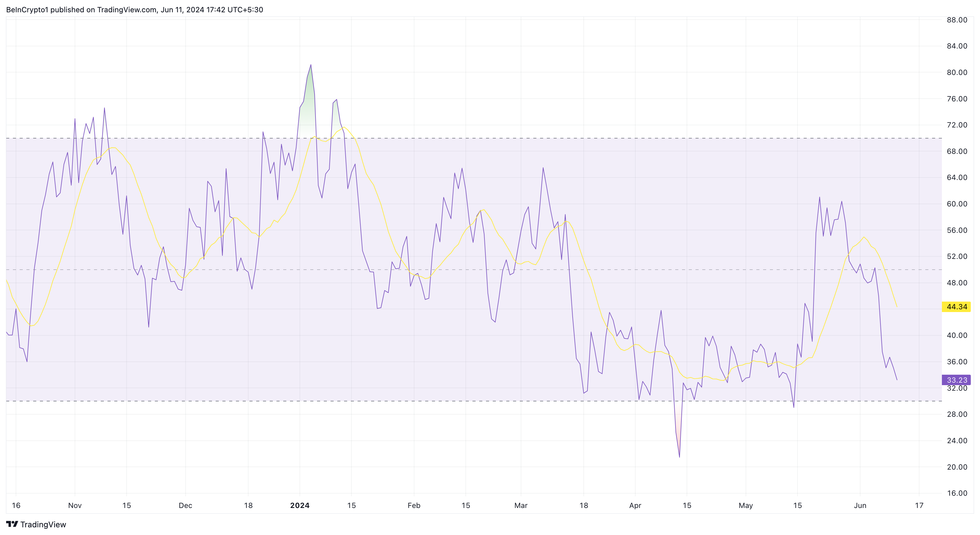Click the Apr label on time axis
The width and height of the screenshot is (980, 535).
[x=635, y=505]
